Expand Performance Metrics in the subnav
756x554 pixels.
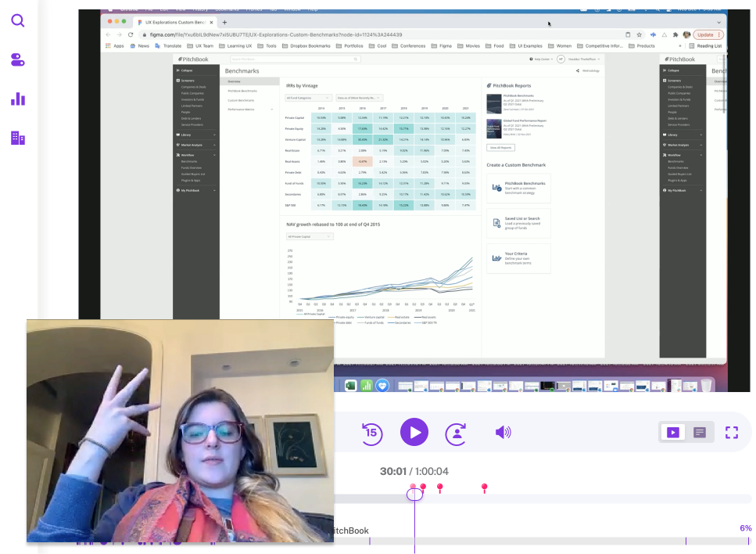tap(250, 110)
